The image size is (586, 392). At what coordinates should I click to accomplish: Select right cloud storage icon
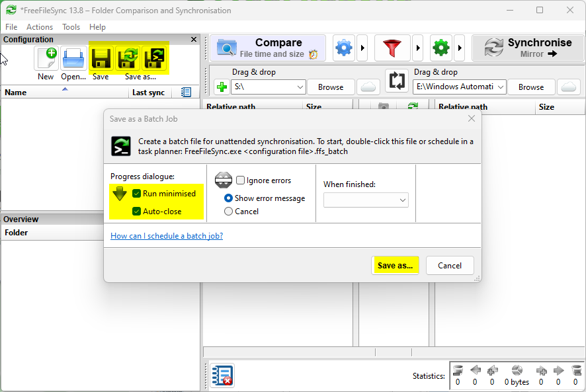click(569, 87)
